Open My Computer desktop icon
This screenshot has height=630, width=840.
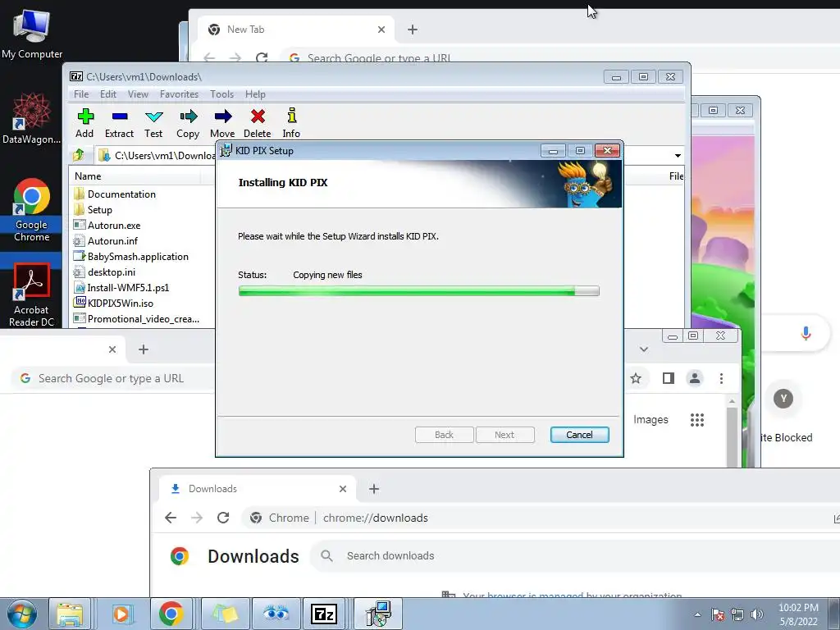click(32, 34)
